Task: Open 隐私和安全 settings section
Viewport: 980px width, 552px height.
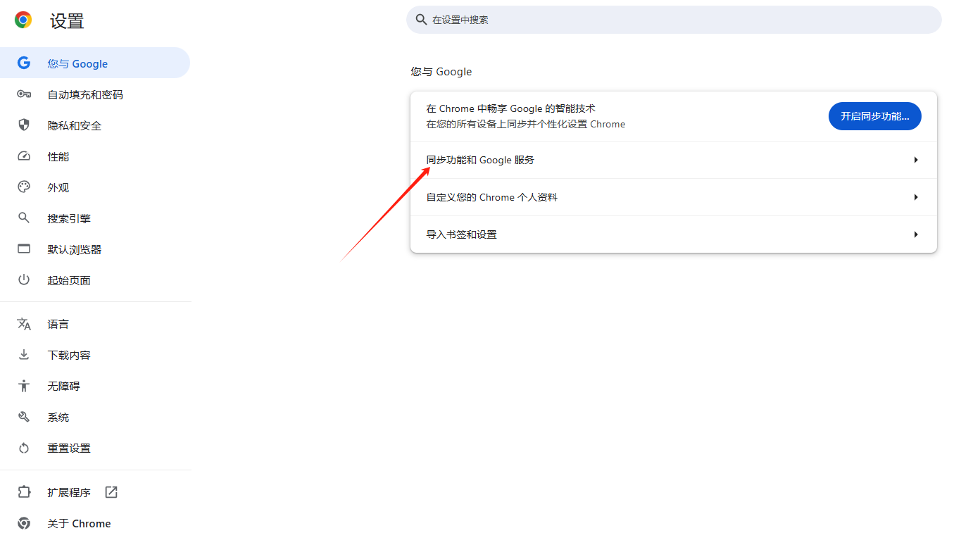Action: (95, 125)
